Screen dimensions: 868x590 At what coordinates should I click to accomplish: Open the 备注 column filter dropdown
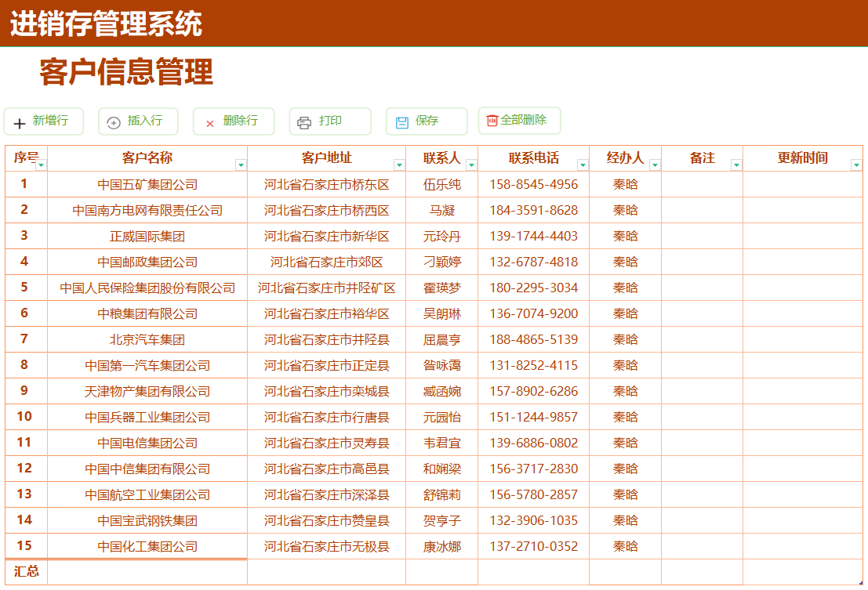coord(736,165)
